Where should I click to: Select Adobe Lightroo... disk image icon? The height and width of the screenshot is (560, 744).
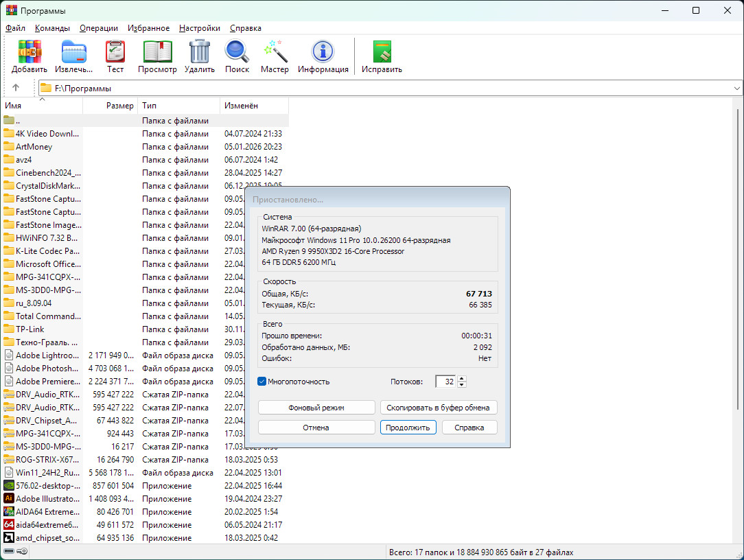[8, 355]
